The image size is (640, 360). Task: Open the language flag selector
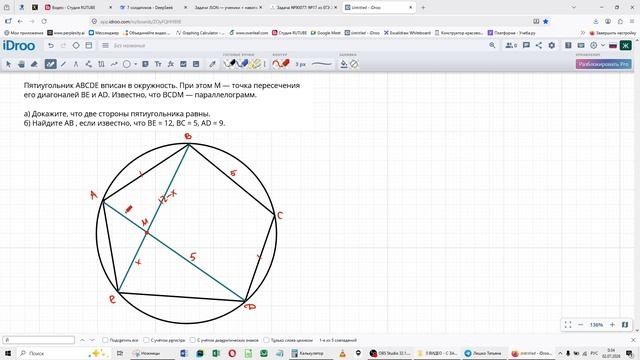[x=613, y=46]
